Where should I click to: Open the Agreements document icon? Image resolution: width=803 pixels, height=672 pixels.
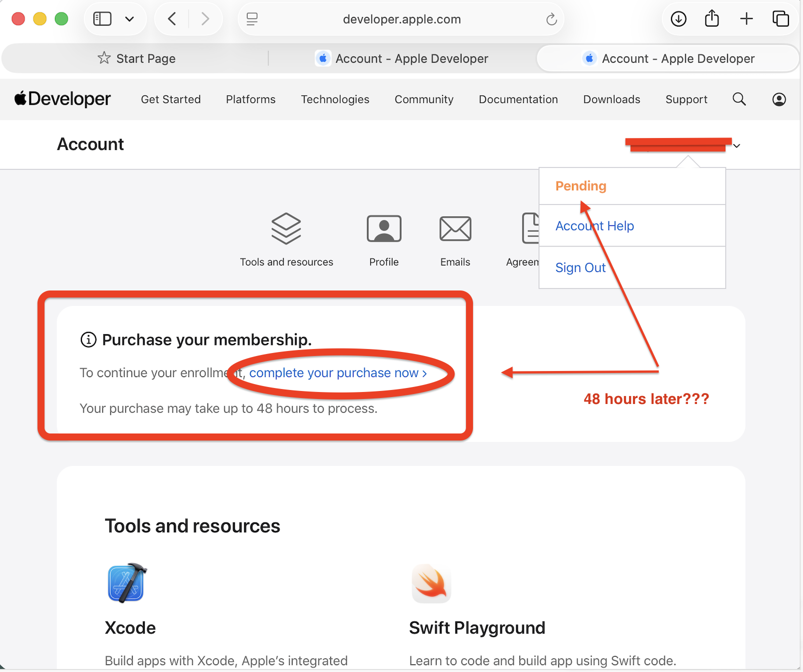(x=530, y=228)
